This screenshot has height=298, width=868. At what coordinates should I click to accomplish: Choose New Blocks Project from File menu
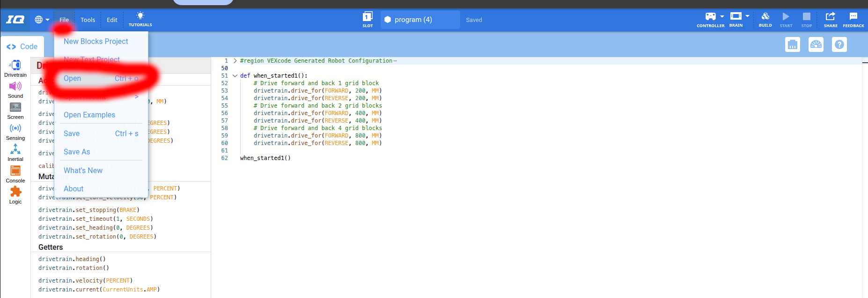click(x=96, y=42)
